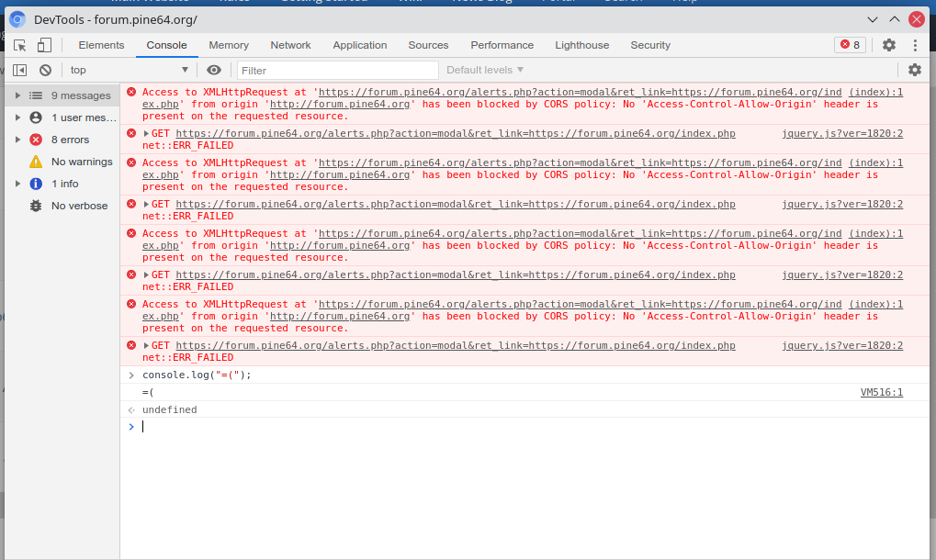Open the Default levels dropdown
936x560 pixels.
tap(485, 70)
